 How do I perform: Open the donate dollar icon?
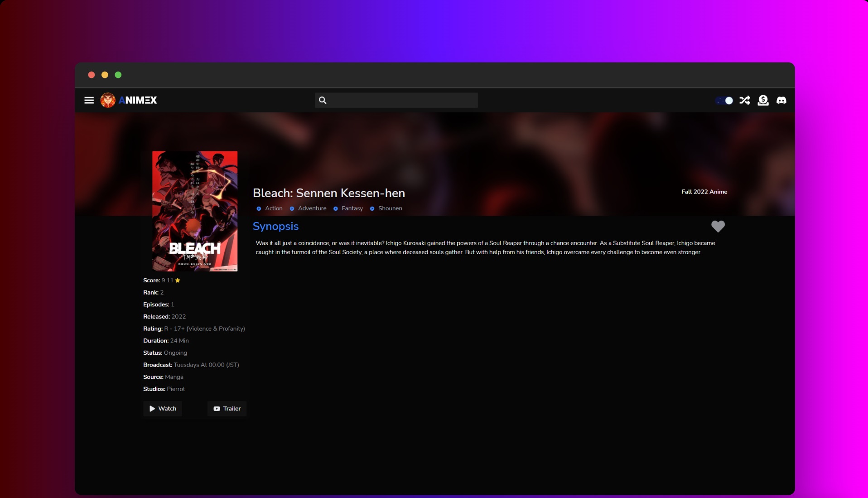click(x=763, y=100)
